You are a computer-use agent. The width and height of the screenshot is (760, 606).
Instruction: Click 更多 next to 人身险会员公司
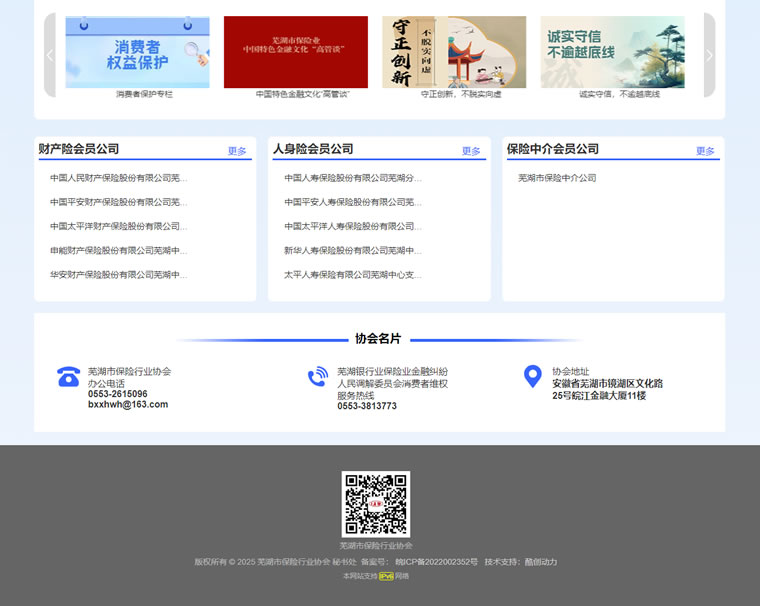click(x=471, y=151)
